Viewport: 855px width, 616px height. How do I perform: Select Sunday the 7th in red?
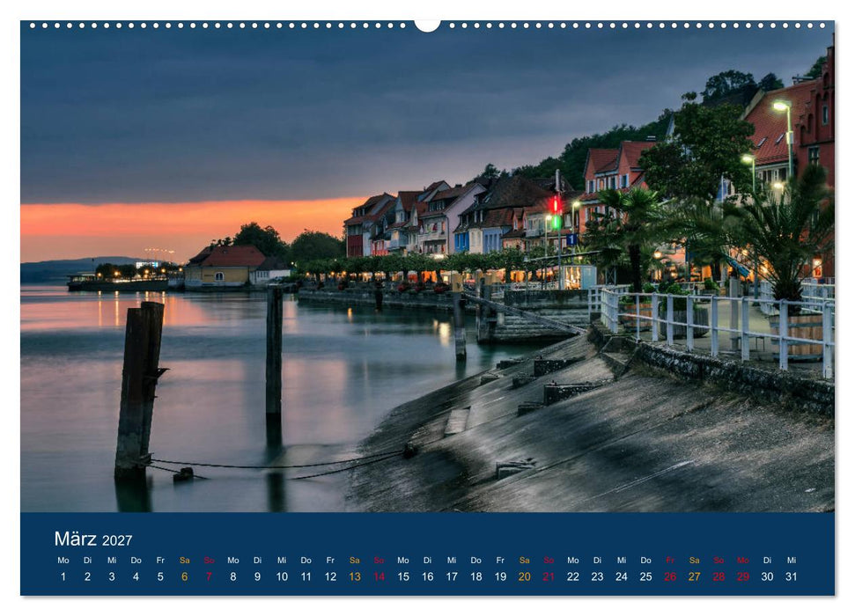tap(209, 576)
